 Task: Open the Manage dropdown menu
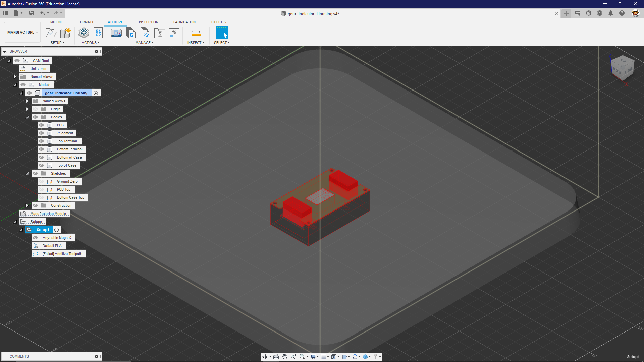[145, 42]
